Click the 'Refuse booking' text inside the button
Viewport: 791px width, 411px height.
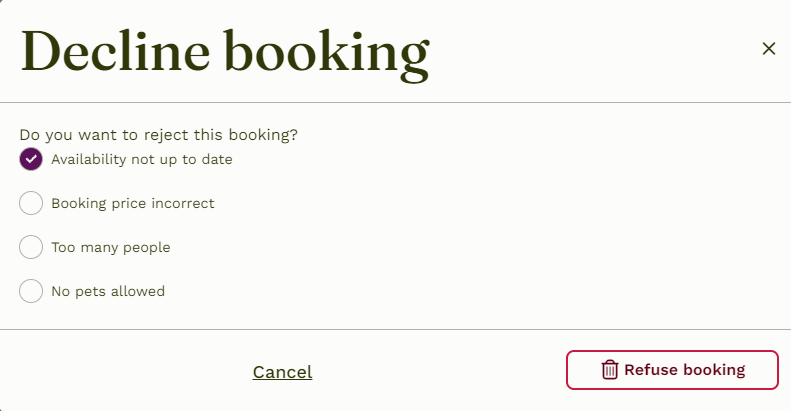coord(685,370)
